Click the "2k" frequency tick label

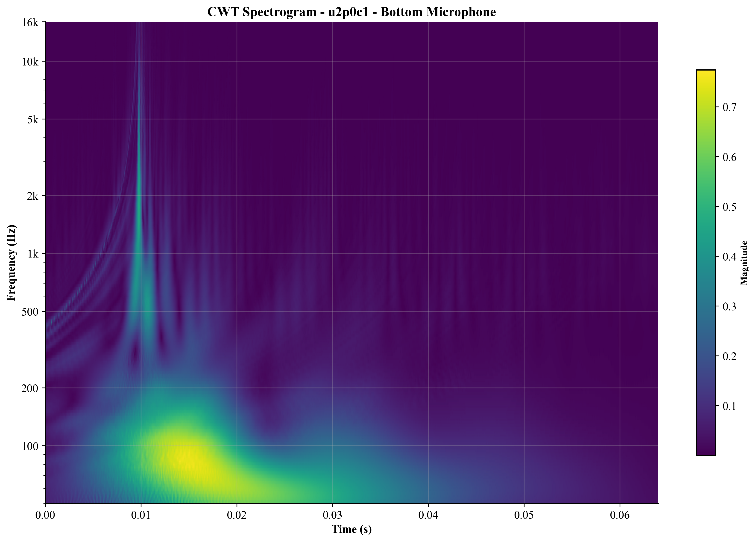coord(33,196)
